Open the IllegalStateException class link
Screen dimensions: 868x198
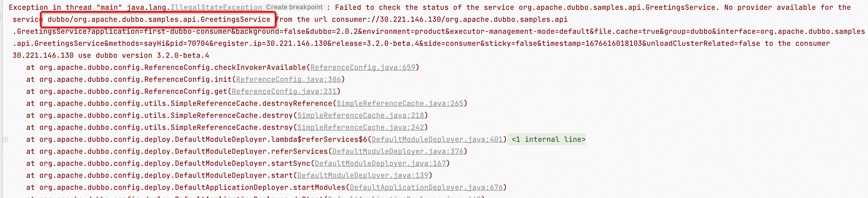216,7
